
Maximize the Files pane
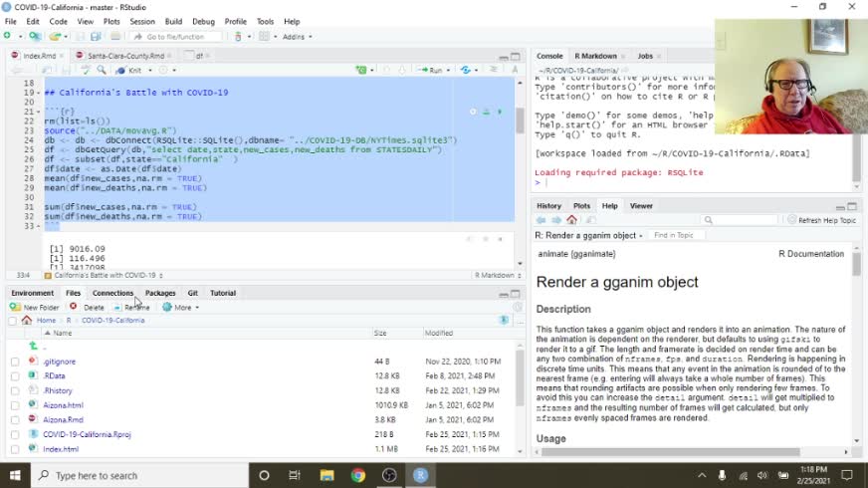(x=516, y=293)
